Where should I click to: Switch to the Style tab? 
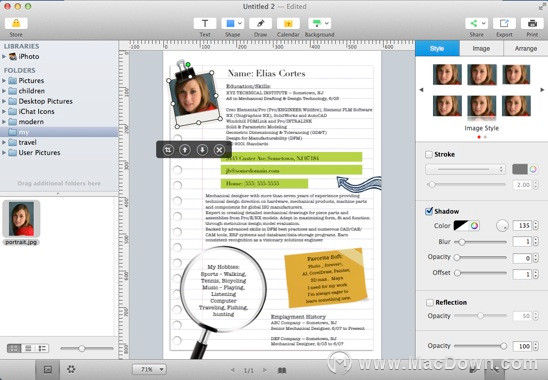click(437, 48)
